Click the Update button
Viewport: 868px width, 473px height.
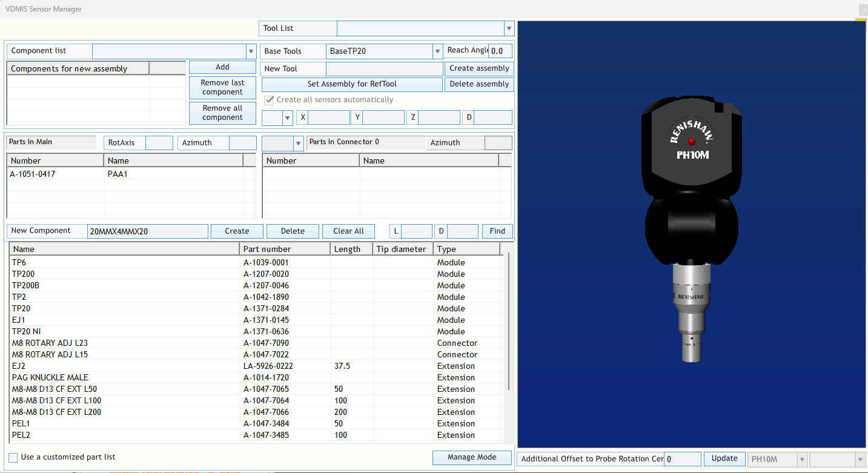coord(724,459)
